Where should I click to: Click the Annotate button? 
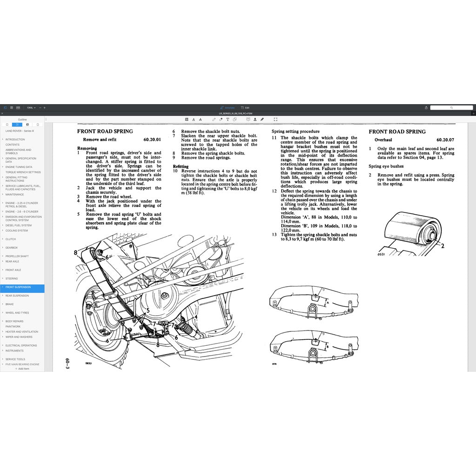tap(228, 107)
